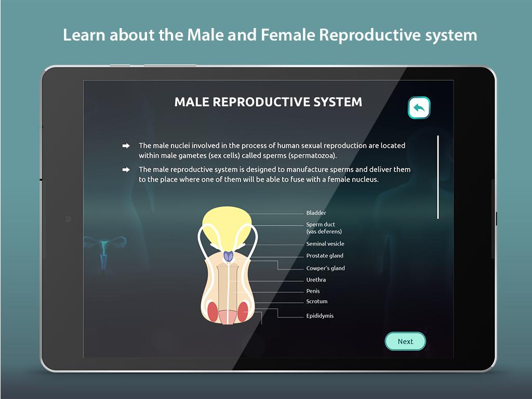Select the Penis label
Image resolution: width=532 pixels, height=399 pixels.
click(x=313, y=291)
